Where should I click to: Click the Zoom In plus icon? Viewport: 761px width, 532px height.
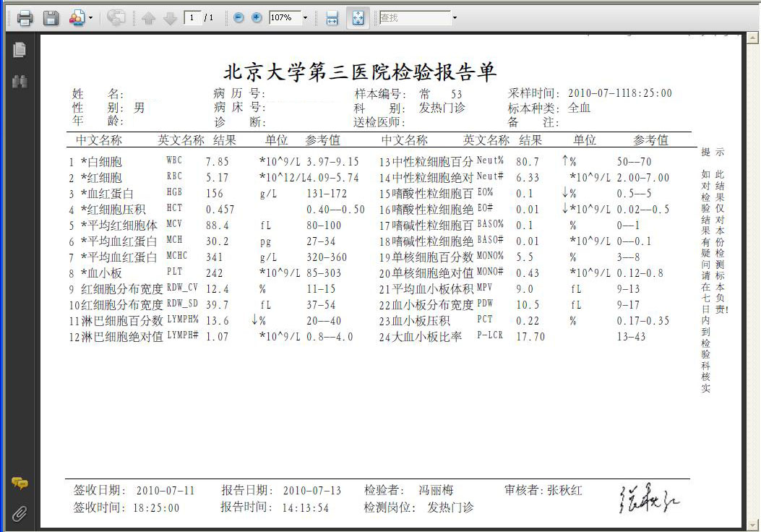pyautogui.click(x=257, y=17)
